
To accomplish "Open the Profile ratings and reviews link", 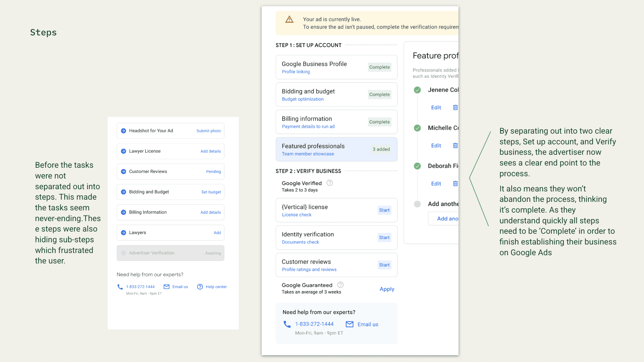I will tap(309, 269).
